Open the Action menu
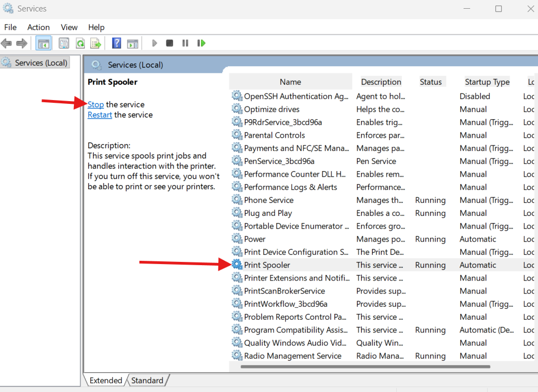The width and height of the screenshot is (538, 392). (x=38, y=27)
